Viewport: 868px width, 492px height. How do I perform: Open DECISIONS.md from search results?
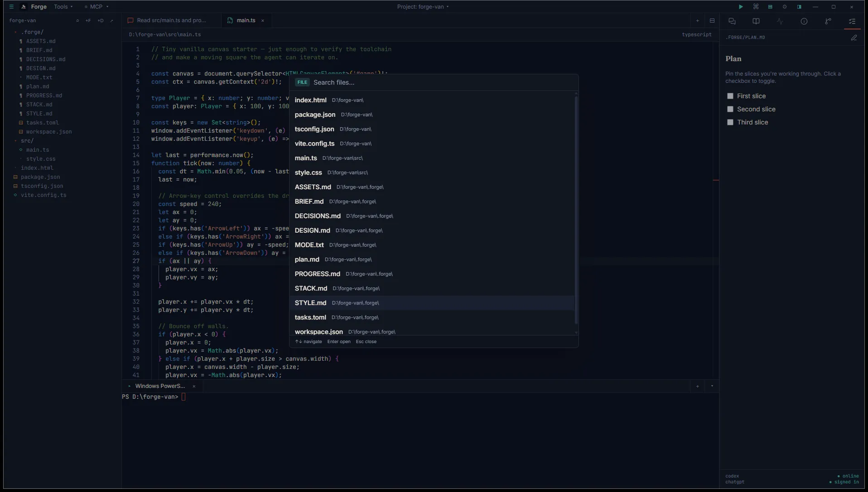point(432,216)
